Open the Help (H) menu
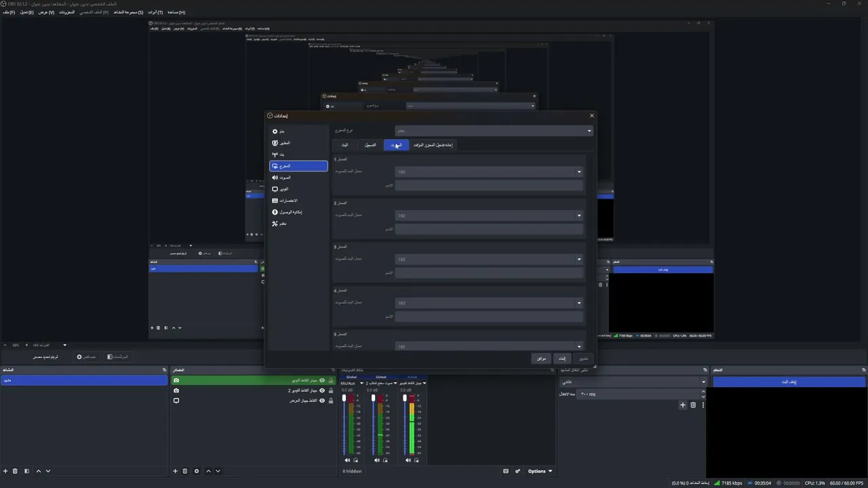This screenshot has width=868, height=488. (x=176, y=12)
